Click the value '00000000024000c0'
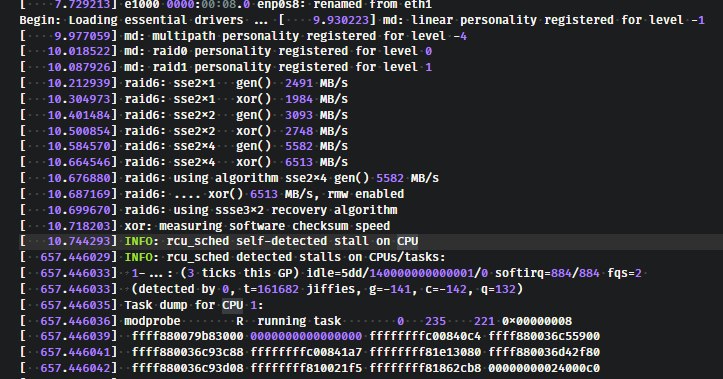723x379 pixels. pyautogui.click(x=544, y=368)
